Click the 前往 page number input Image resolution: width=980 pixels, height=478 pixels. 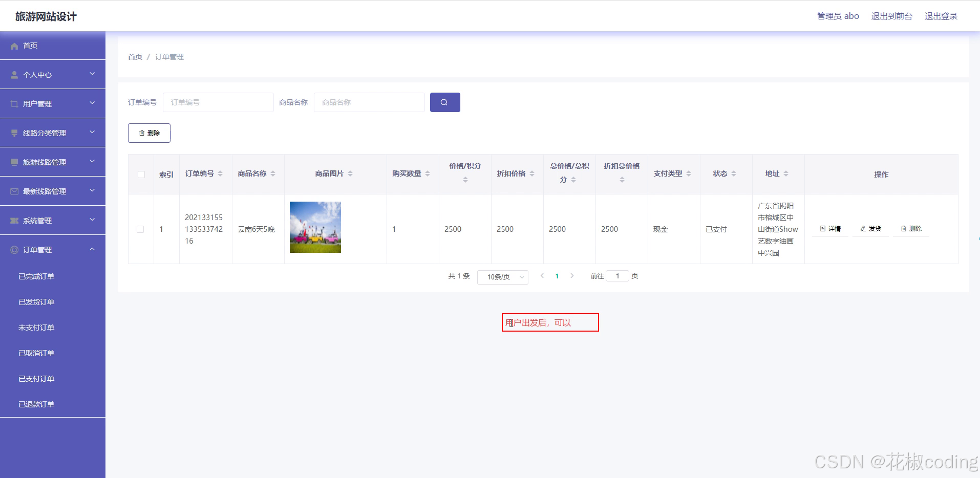[x=617, y=276]
